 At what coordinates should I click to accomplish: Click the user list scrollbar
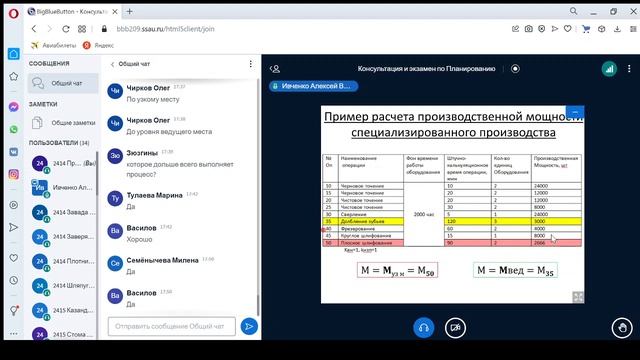(97, 173)
